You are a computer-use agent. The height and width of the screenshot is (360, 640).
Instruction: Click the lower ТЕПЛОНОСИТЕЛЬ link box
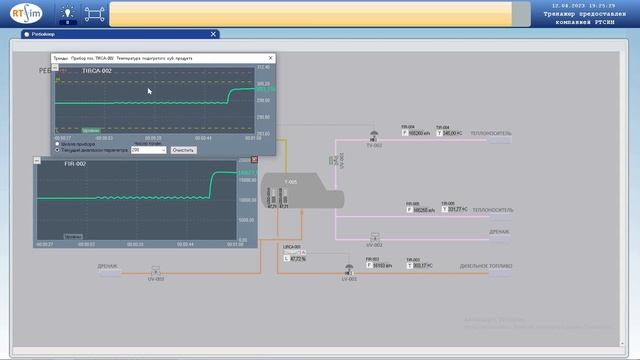501,217
